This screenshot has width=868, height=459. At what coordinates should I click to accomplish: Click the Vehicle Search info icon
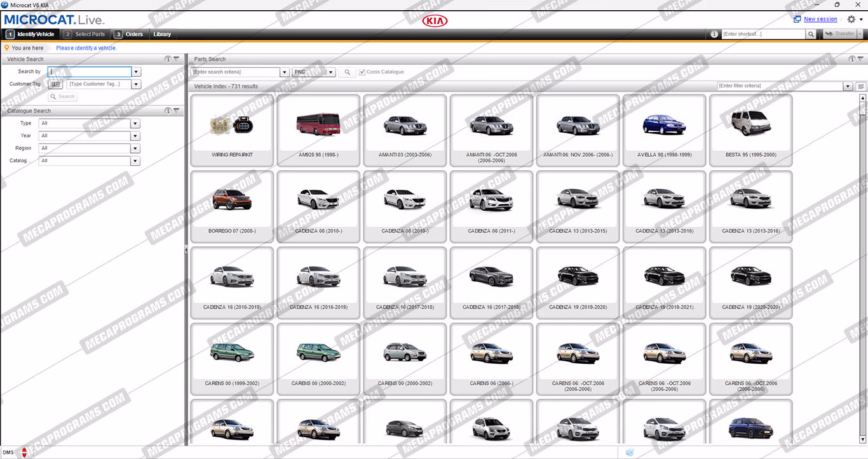168,59
